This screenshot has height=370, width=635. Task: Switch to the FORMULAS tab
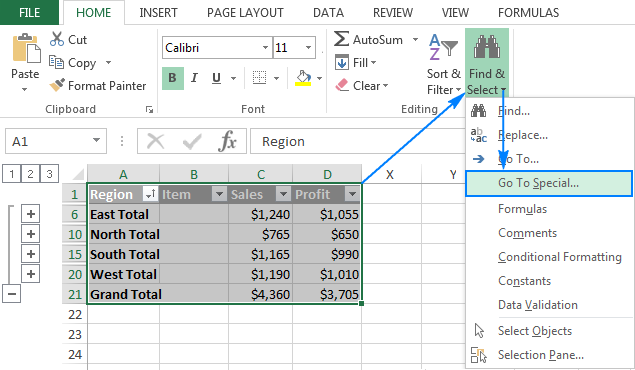coord(528,13)
